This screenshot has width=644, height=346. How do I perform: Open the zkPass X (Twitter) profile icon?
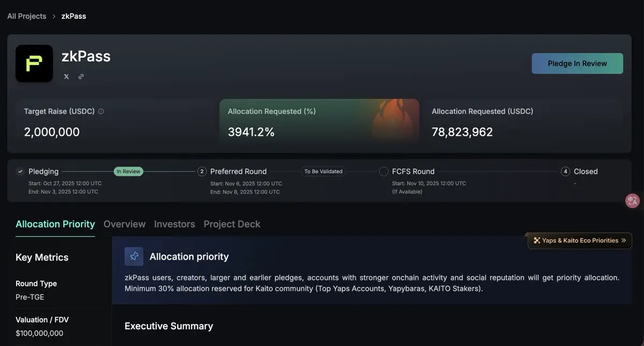click(67, 76)
